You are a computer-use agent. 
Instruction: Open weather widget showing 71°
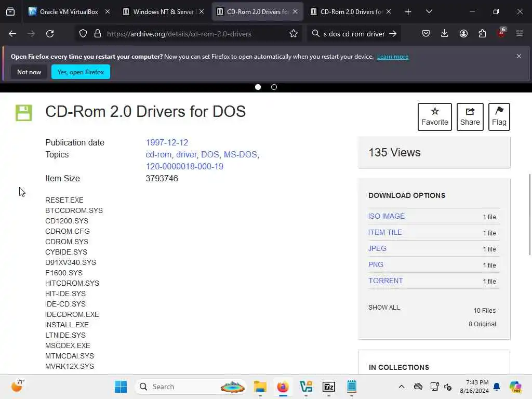point(18,386)
